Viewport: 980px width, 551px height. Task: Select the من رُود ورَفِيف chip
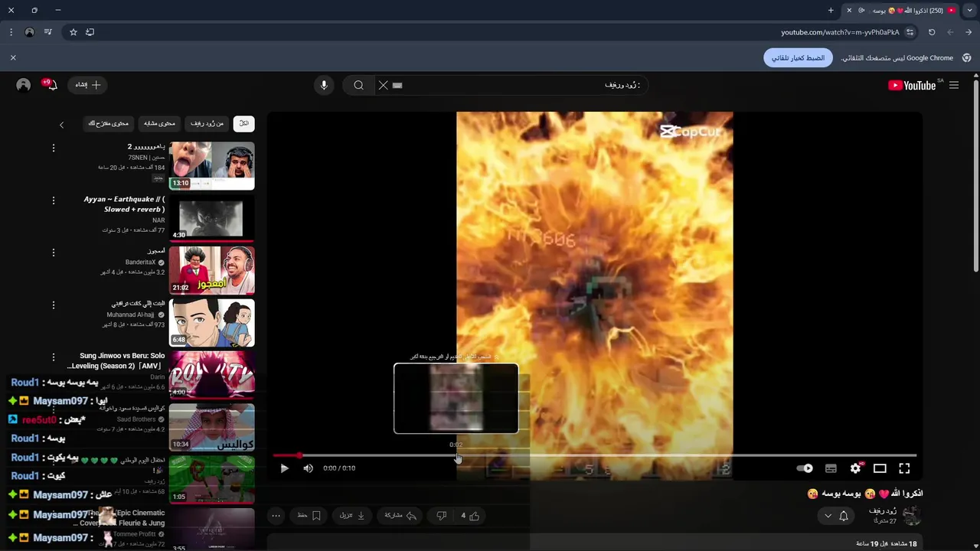click(207, 123)
